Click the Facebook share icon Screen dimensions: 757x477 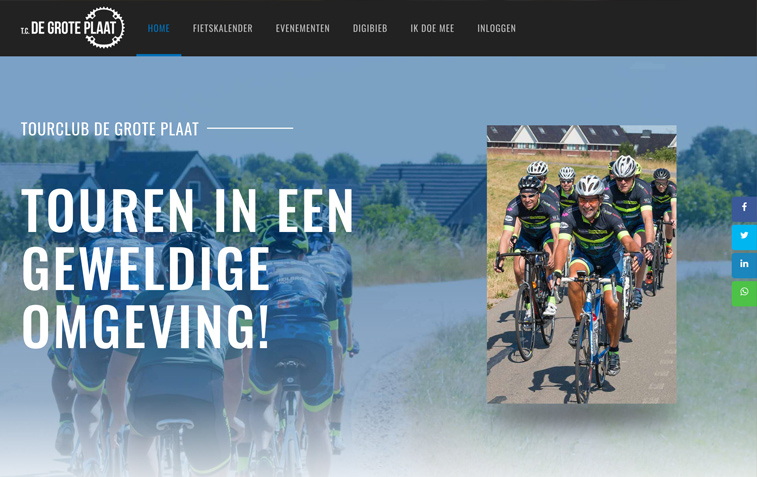click(x=744, y=209)
